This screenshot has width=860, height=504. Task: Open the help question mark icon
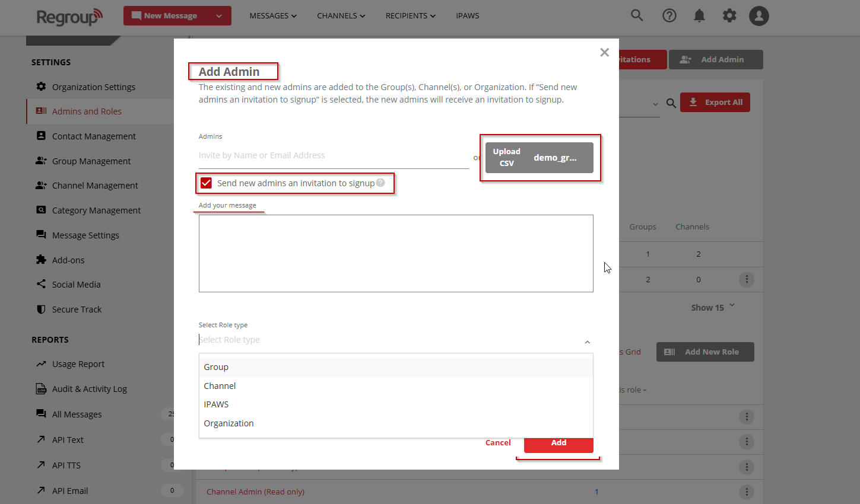pyautogui.click(x=669, y=15)
